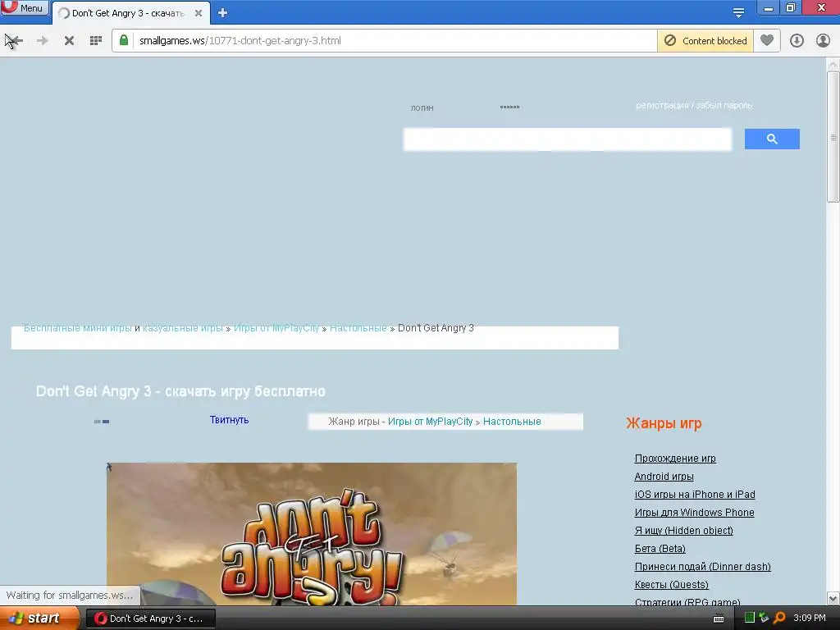Switch to the Don't Get Angry 3 tab

[130, 13]
